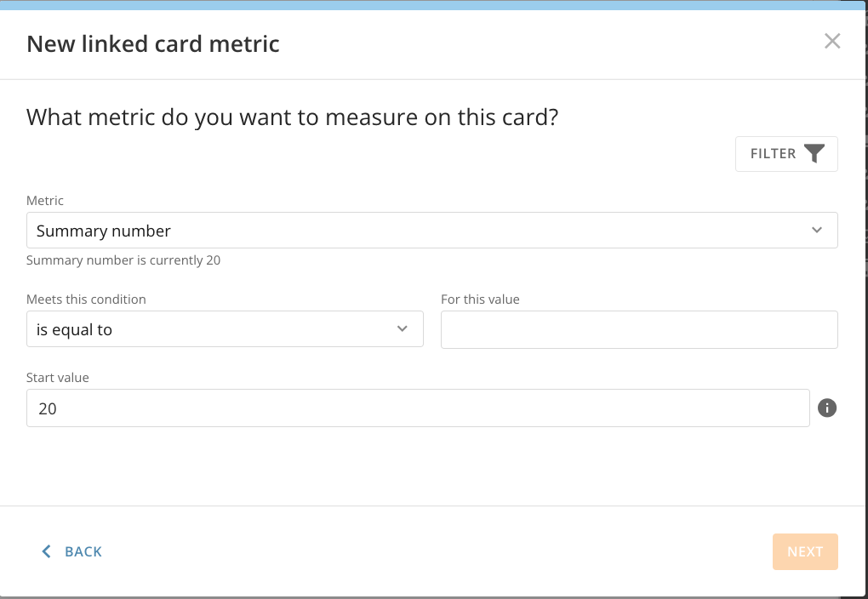Click the left chevron icon beside Back
This screenshot has height=599, width=868.
coord(47,551)
